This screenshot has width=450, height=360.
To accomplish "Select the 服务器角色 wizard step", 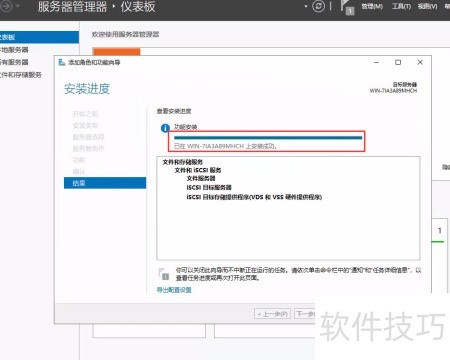I will click(x=88, y=148).
